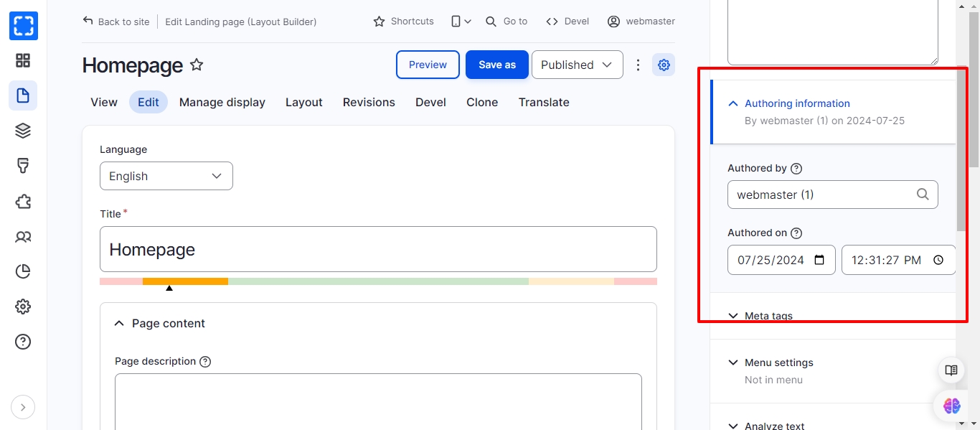The height and width of the screenshot is (430, 980).
Task: Open the People icon in sidebar
Action: point(23,236)
